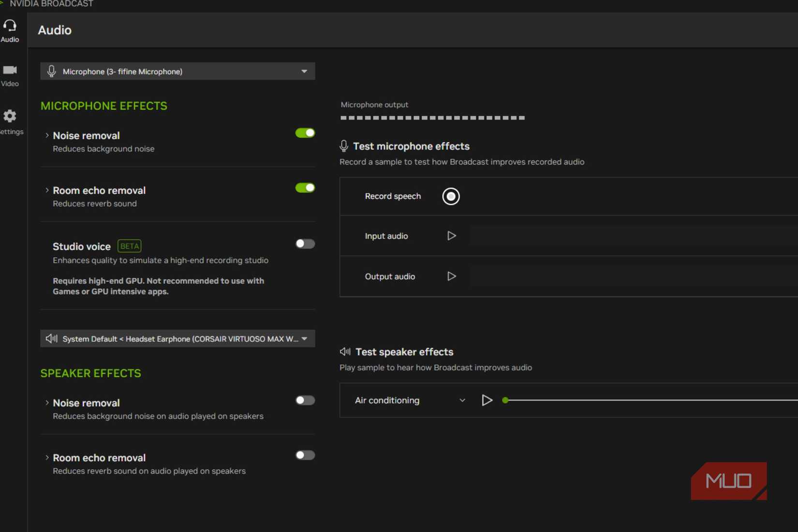This screenshot has height=532, width=798.
Task: Play the Input audio sample
Action: point(451,236)
